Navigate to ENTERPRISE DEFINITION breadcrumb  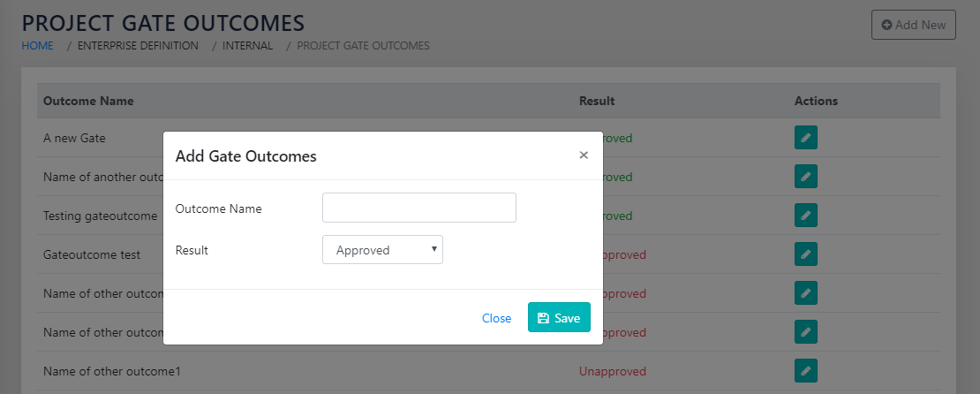(138, 46)
